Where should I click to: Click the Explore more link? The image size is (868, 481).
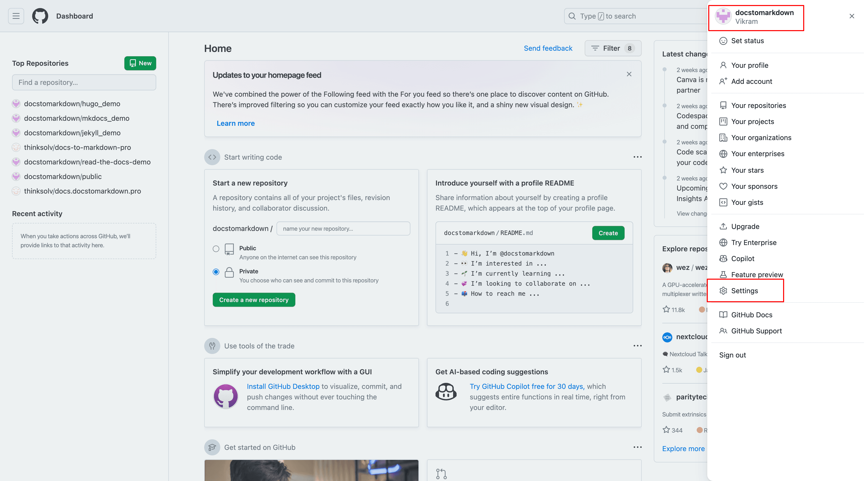pos(683,449)
